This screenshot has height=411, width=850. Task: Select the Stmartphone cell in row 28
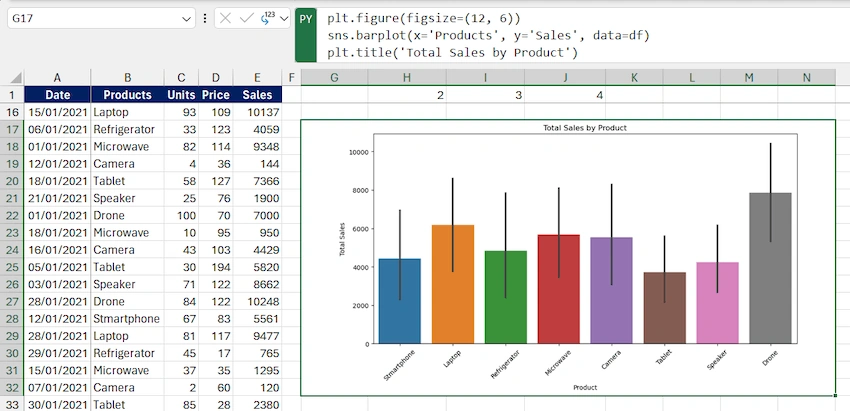[127, 318]
